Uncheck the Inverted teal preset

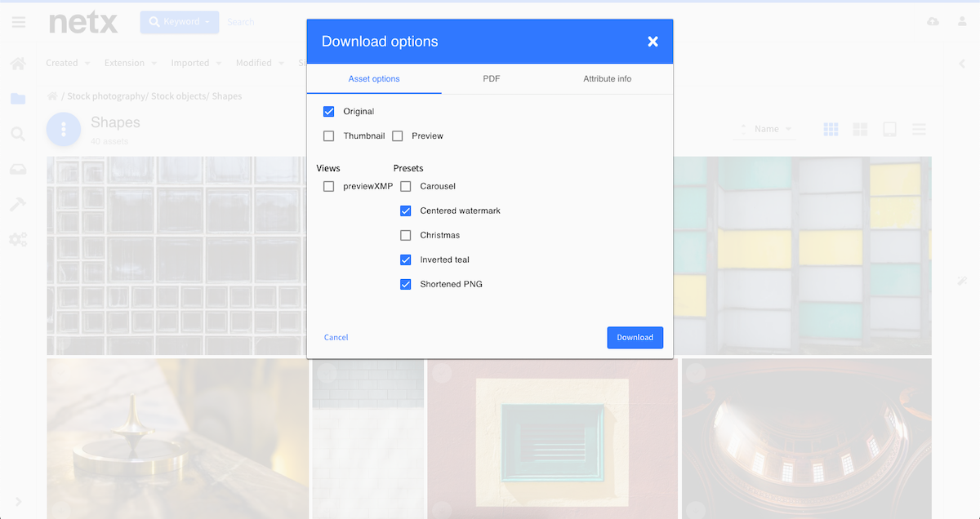click(406, 259)
